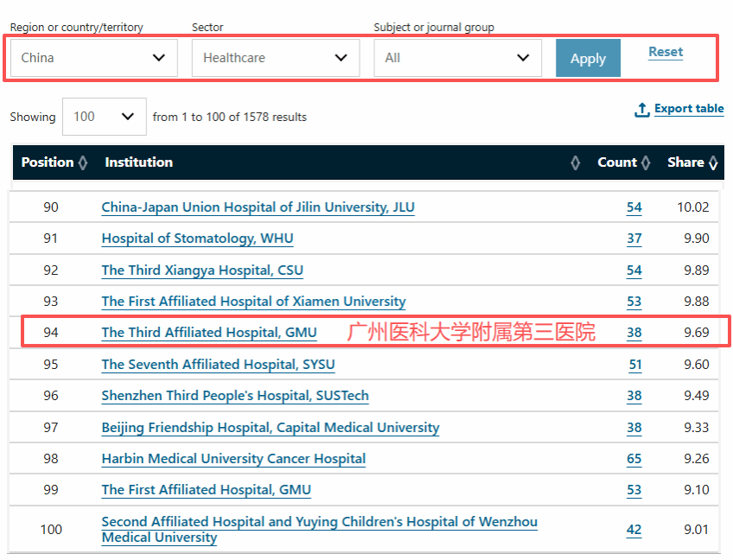Open the Region or country/territory dropdown showing China

[94, 58]
